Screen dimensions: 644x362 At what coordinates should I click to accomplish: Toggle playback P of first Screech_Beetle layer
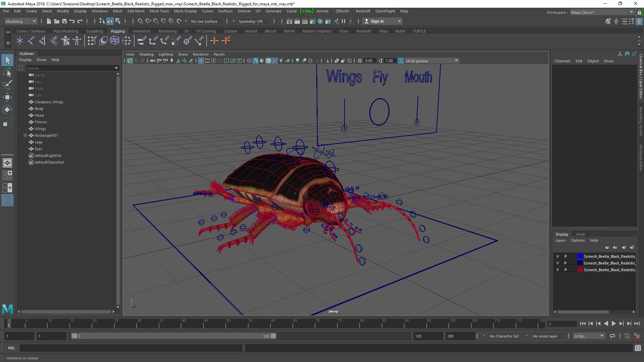[x=566, y=256]
